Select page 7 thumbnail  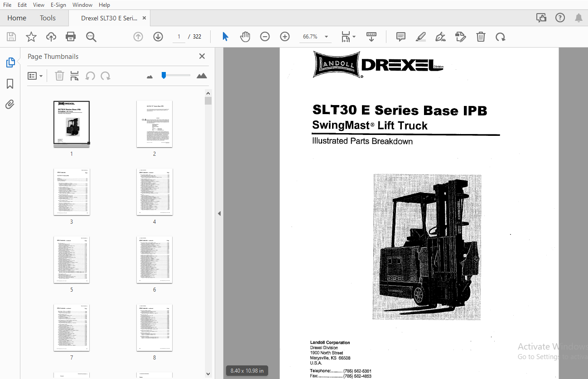pos(72,328)
